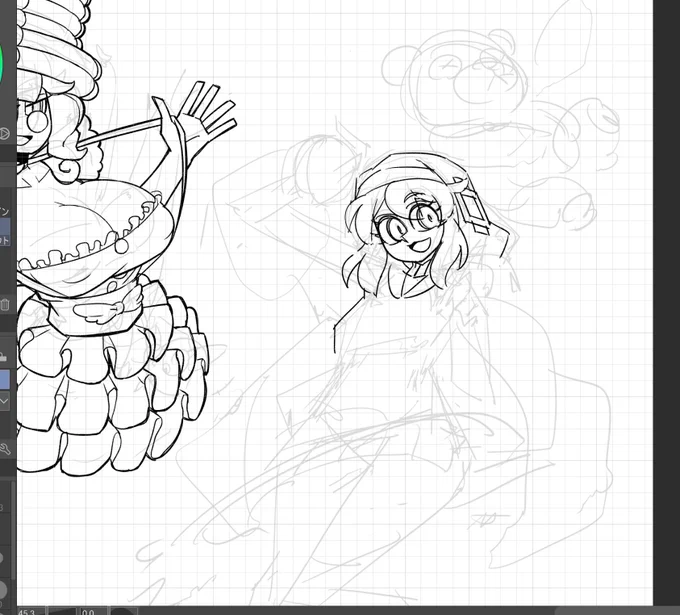Viewport: 680px width, 615px height.
Task: Expand the chevron dropdown in left panel
Action: pos(4,402)
